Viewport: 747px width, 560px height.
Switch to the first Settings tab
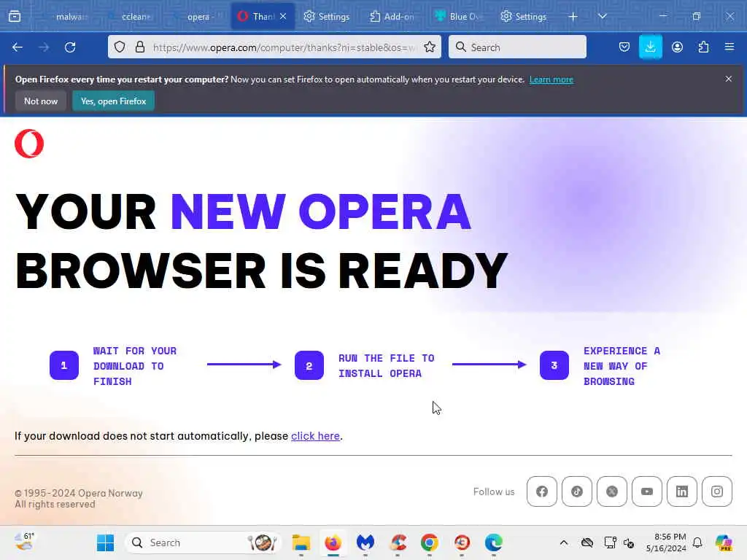pyautogui.click(x=327, y=17)
